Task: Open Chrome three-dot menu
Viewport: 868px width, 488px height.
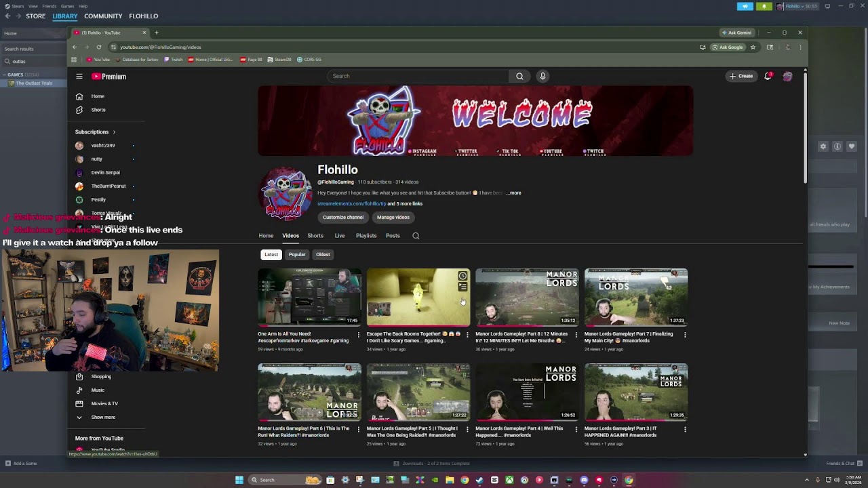Action: (800, 47)
